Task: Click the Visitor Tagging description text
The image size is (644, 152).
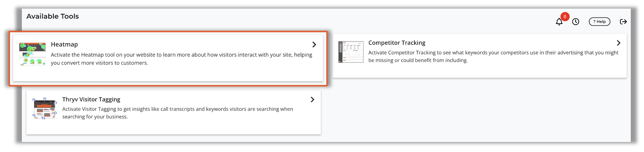Action: [178, 113]
